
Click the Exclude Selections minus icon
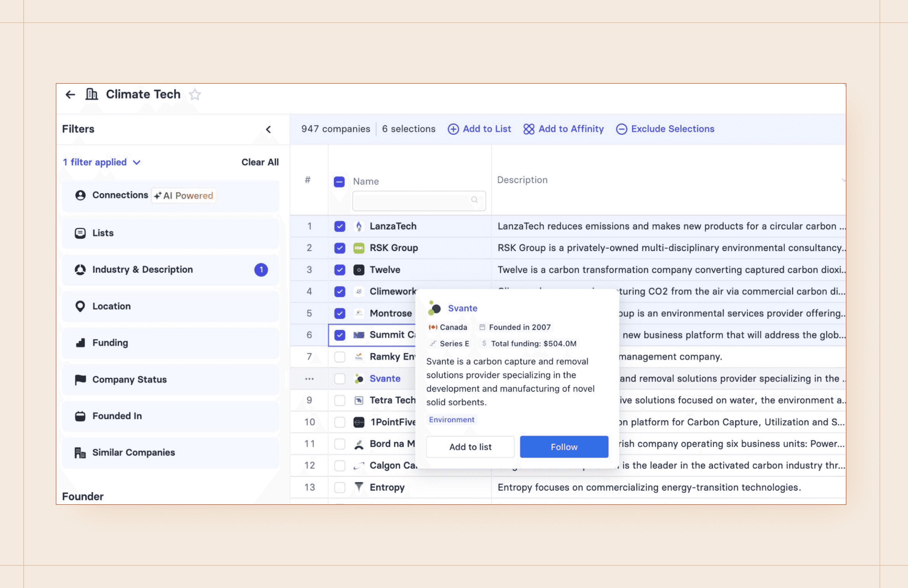click(x=621, y=129)
